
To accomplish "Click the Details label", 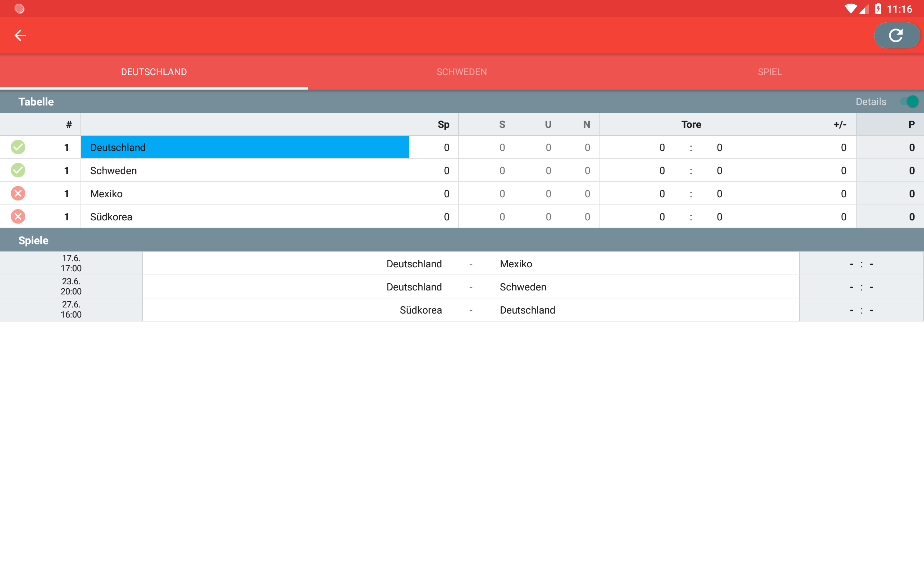I will (871, 102).
